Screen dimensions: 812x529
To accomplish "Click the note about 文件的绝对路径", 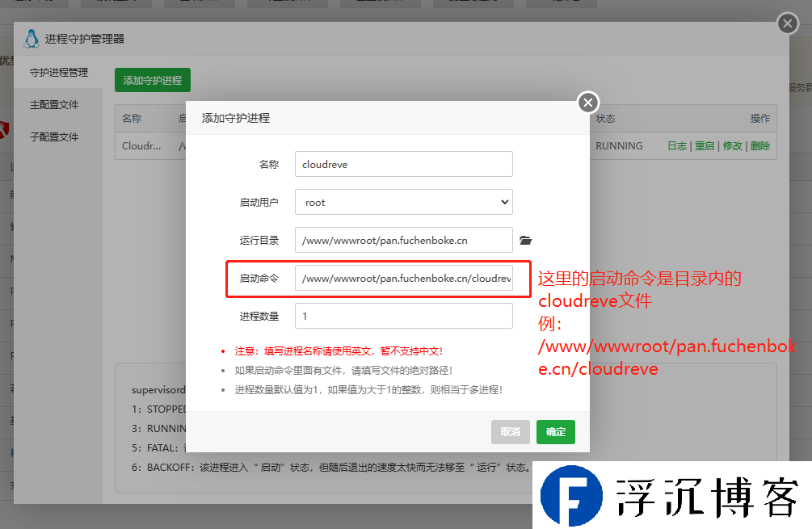I will [x=343, y=370].
